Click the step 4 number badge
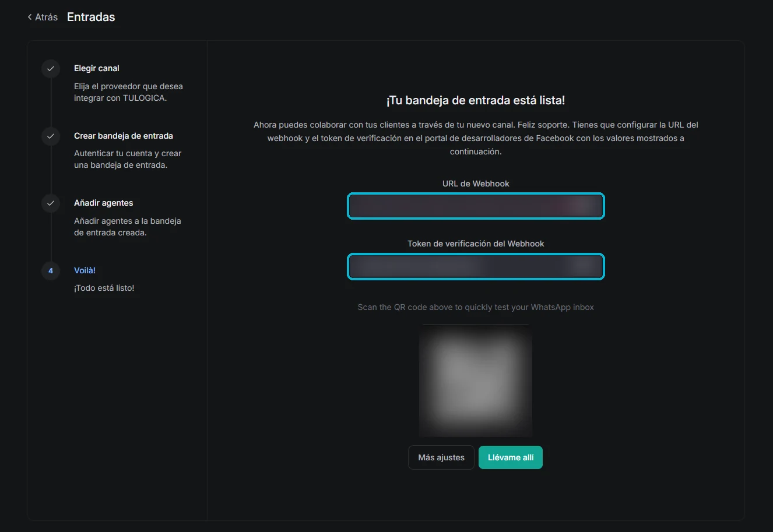The width and height of the screenshot is (773, 532). (51, 271)
